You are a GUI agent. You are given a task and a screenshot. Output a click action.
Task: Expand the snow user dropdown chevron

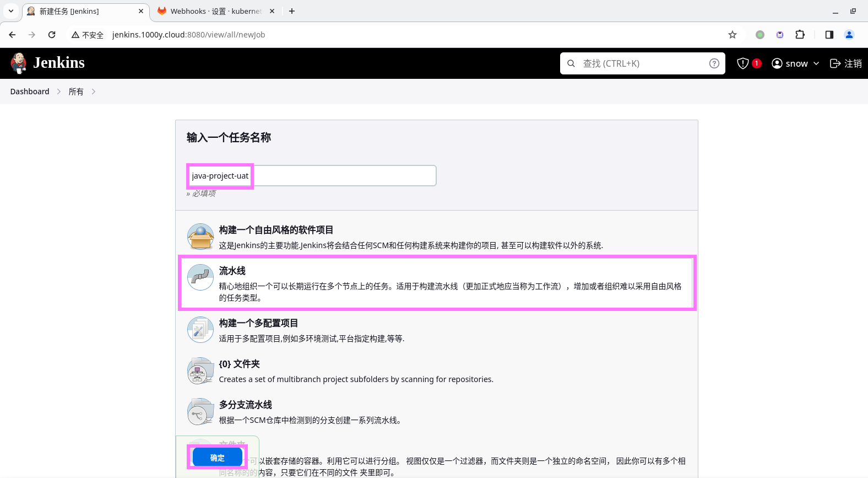pos(816,63)
